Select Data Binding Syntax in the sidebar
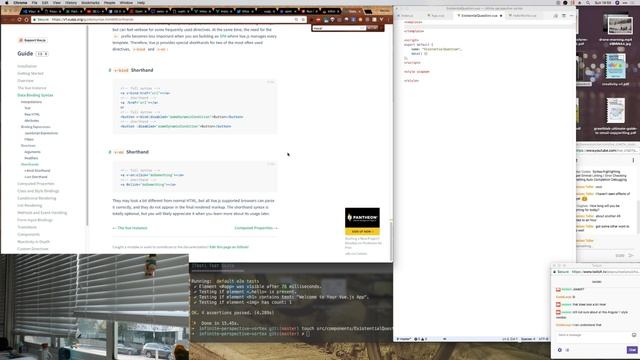The height and width of the screenshot is (360, 640). point(35,95)
